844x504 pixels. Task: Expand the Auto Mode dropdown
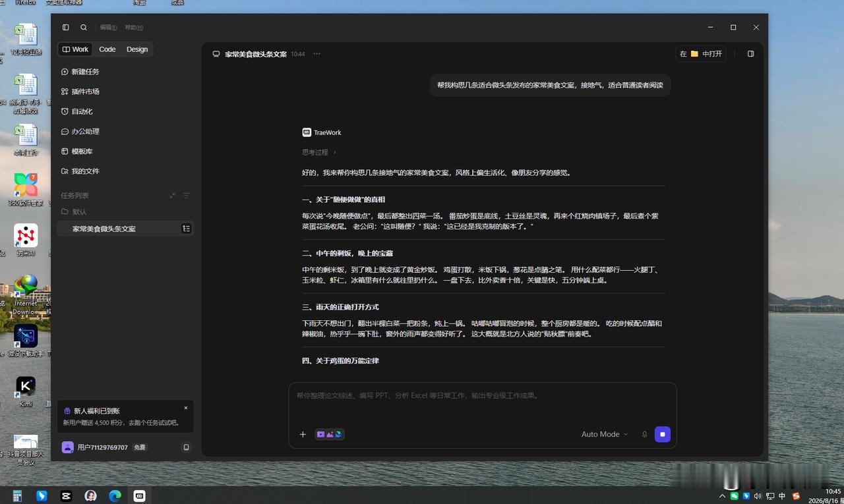point(605,434)
